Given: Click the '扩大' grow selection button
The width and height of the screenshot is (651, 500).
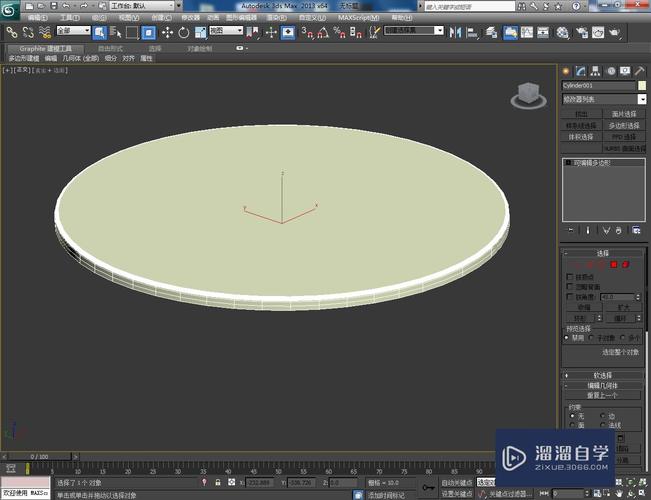Looking at the screenshot, I should click(624, 307).
